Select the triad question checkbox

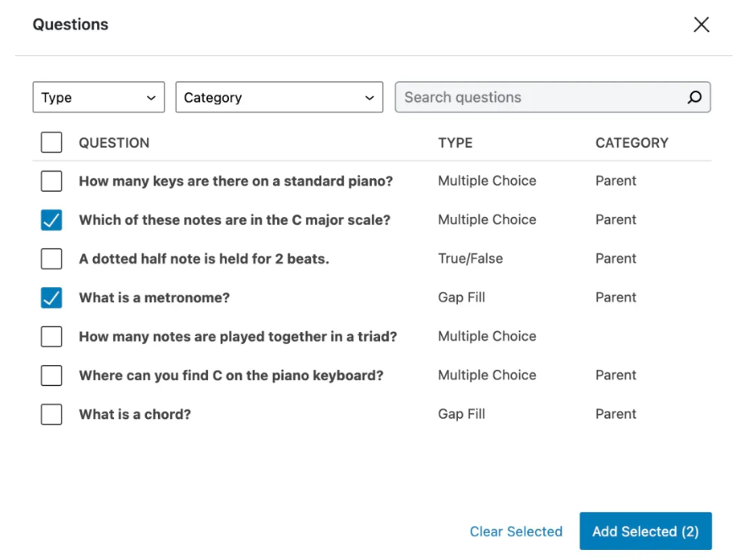pyautogui.click(x=52, y=336)
